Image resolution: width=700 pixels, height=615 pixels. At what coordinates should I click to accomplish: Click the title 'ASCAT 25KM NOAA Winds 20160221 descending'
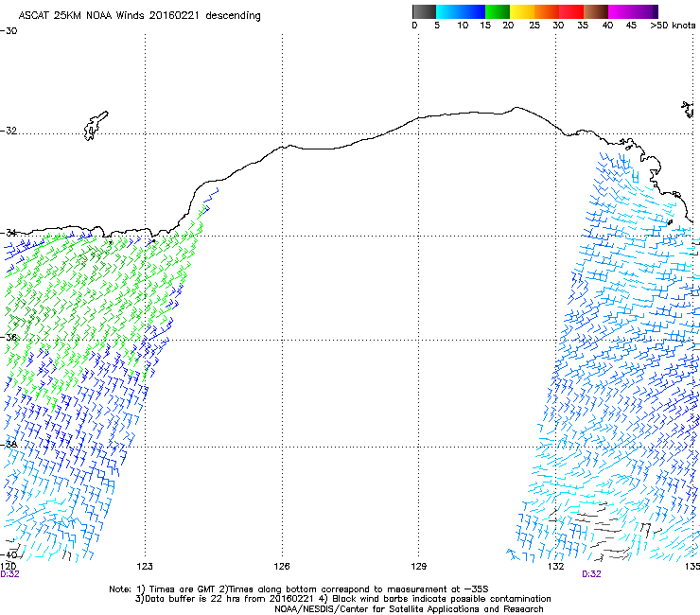(139, 16)
